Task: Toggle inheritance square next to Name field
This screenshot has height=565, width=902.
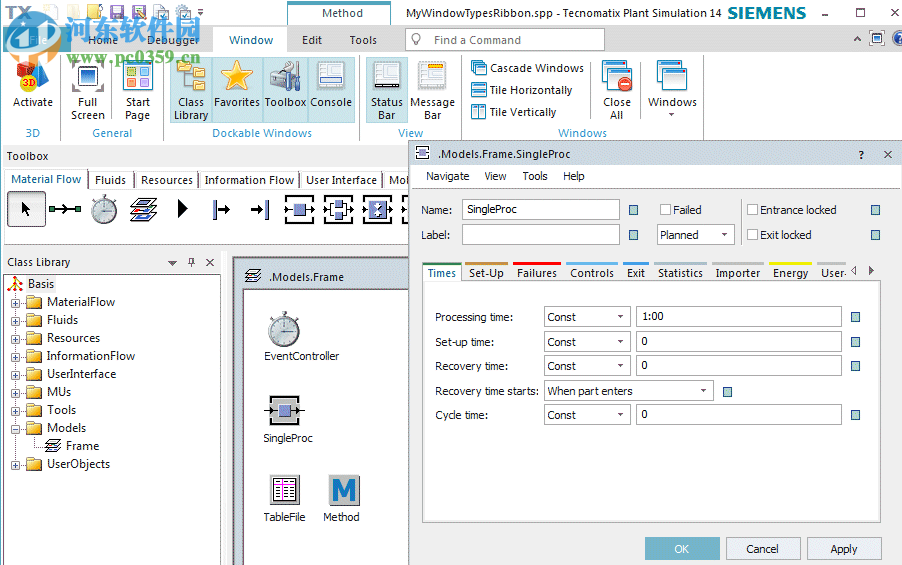Action: coord(633,210)
